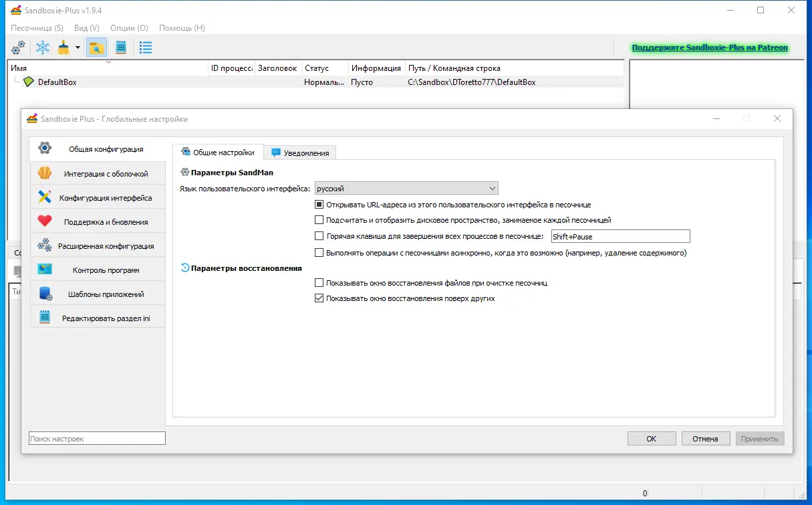Click the Контроль программ icon
The height and width of the screenshot is (505, 812).
(x=45, y=270)
